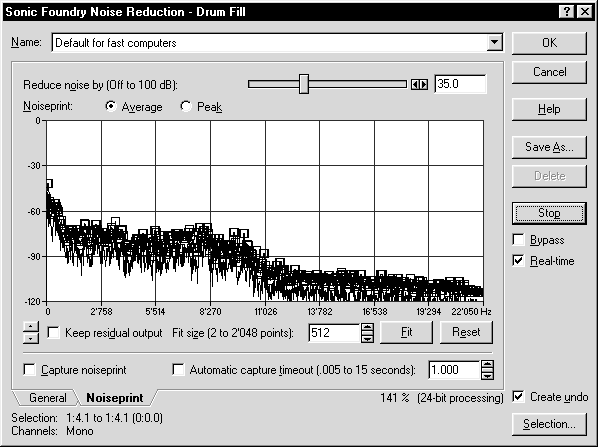Click graph vertical zoom up arrow
598x447 pixels.
coord(31,327)
